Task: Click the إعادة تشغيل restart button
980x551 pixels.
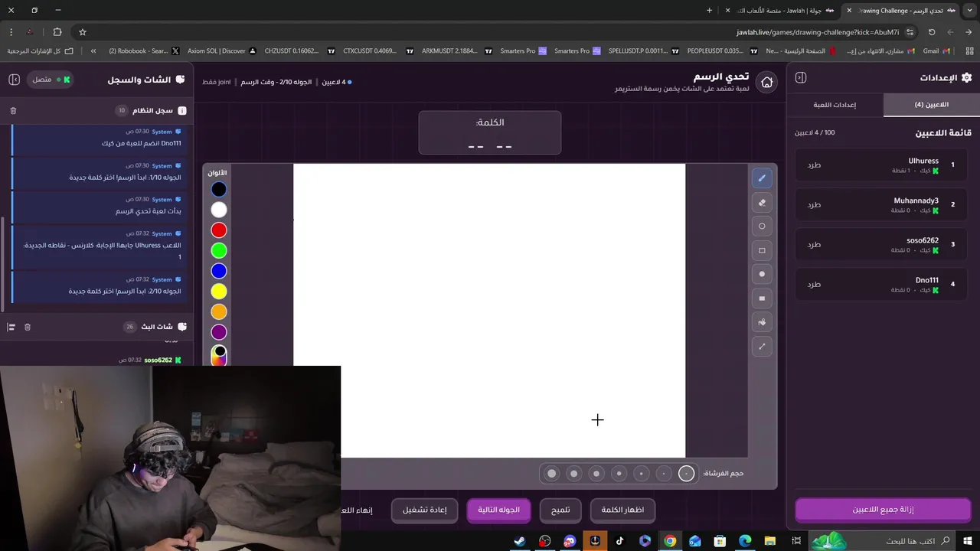Action: pos(424,510)
